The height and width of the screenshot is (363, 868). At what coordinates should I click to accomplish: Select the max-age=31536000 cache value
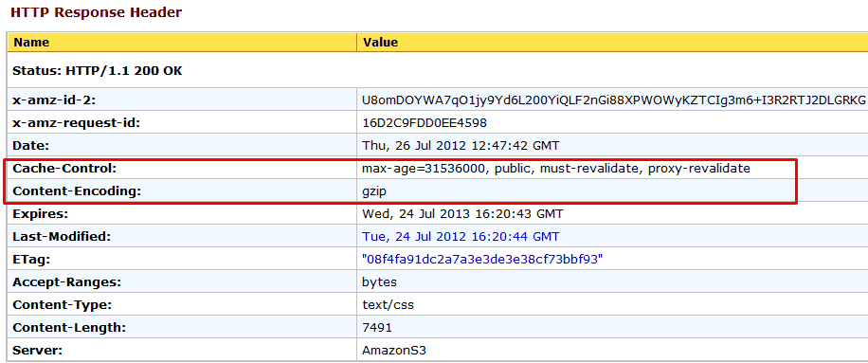pos(556,169)
